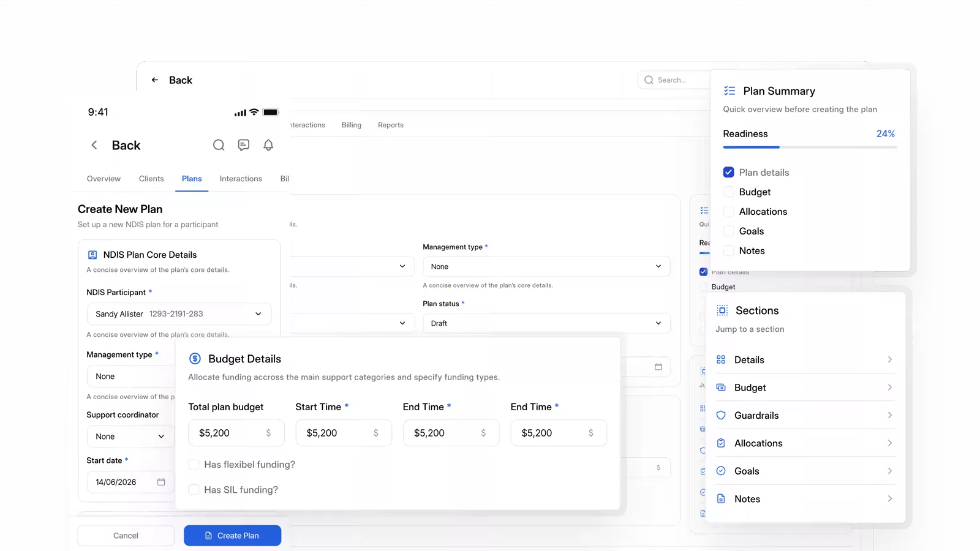This screenshot has width=980, height=551.
Task: Click the Cancel button
Action: pos(126,536)
